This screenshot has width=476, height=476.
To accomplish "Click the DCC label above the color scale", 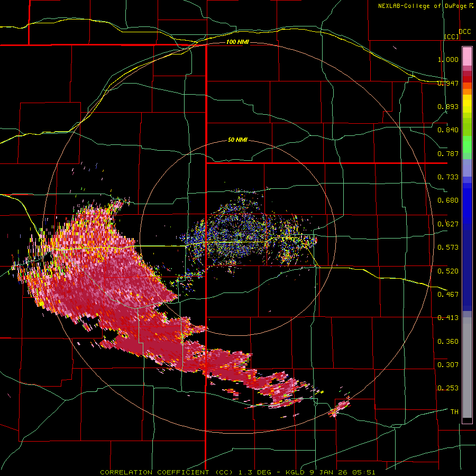I will coord(465,32).
